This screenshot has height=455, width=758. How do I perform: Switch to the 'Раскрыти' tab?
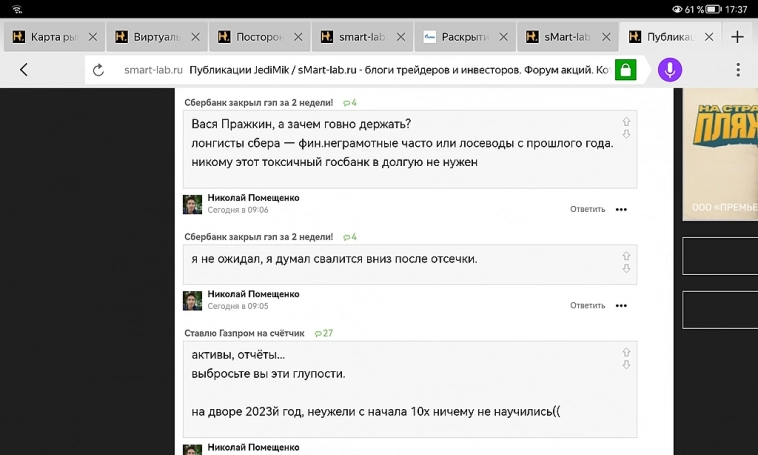coord(458,37)
